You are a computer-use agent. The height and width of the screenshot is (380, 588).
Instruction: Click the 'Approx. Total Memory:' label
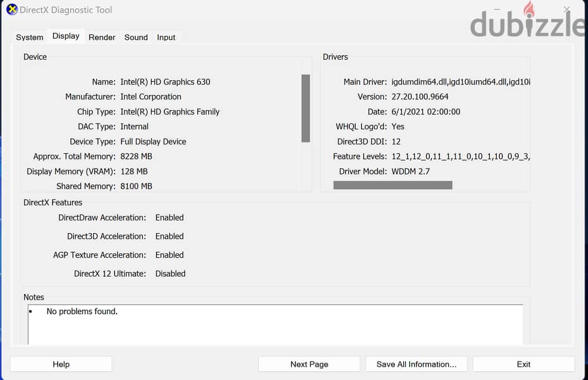coord(74,156)
